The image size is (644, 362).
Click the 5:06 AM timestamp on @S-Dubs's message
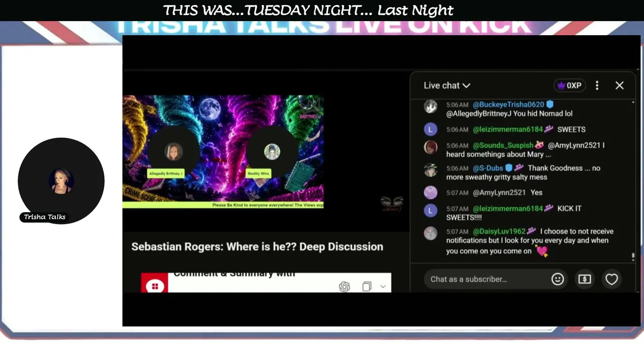(457, 168)
